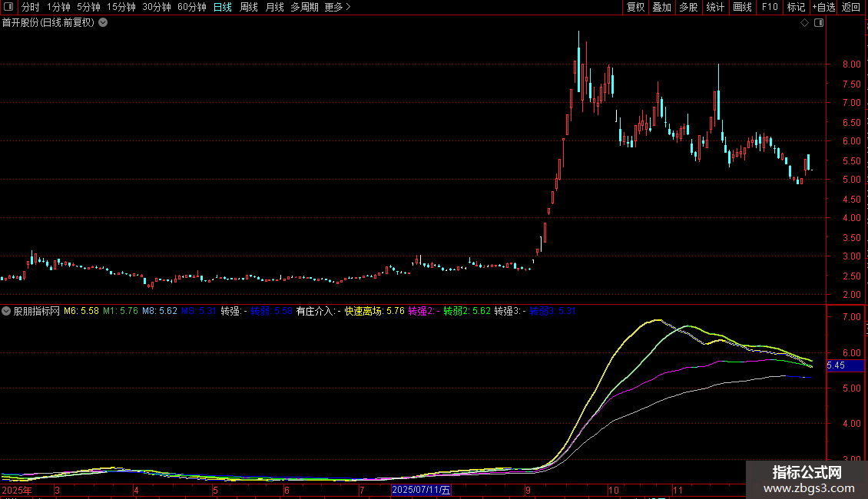Select the 30分钟 period

157,7
